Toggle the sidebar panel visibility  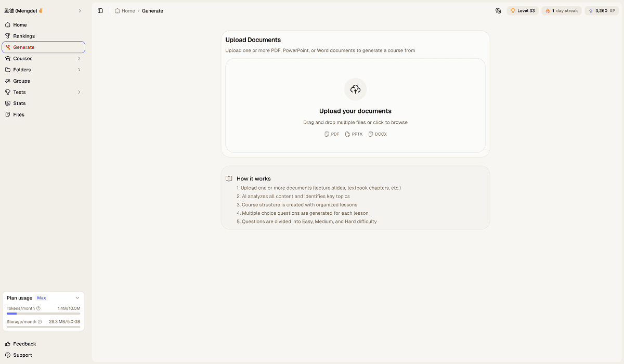click(100, 10)
